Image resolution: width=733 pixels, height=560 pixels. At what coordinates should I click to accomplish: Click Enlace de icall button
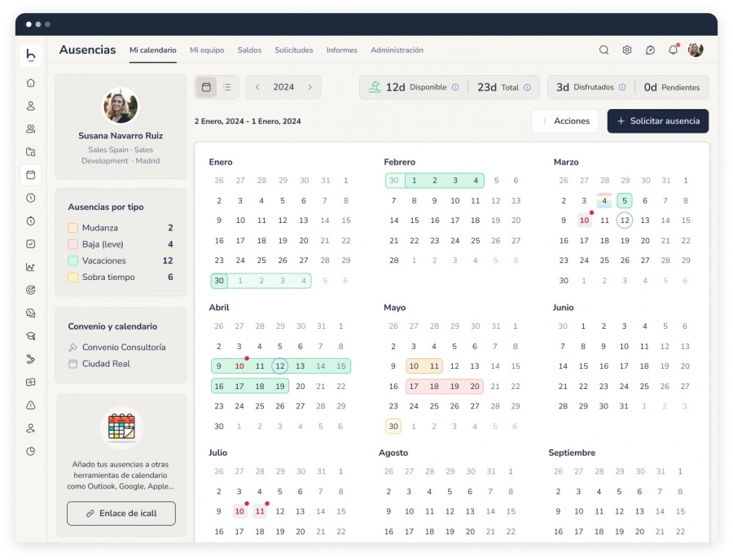(121, 514)
